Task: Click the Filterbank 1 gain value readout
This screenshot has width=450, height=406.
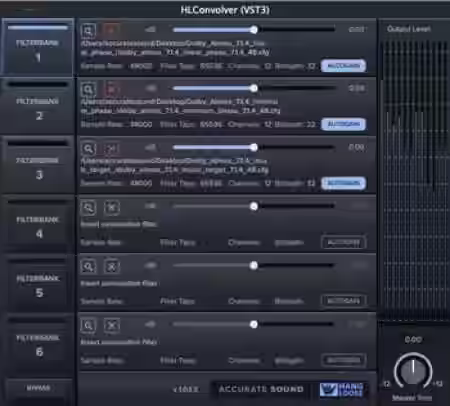Action: tap(356, 29)
